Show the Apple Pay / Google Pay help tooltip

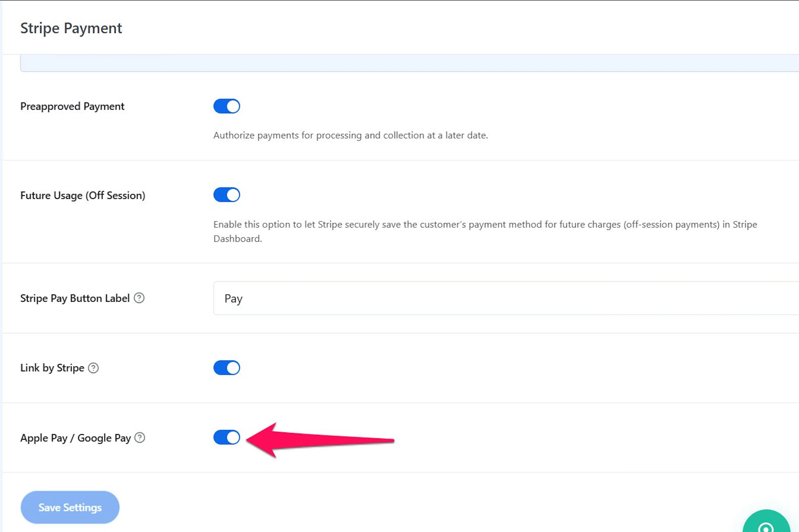(140, 438)
